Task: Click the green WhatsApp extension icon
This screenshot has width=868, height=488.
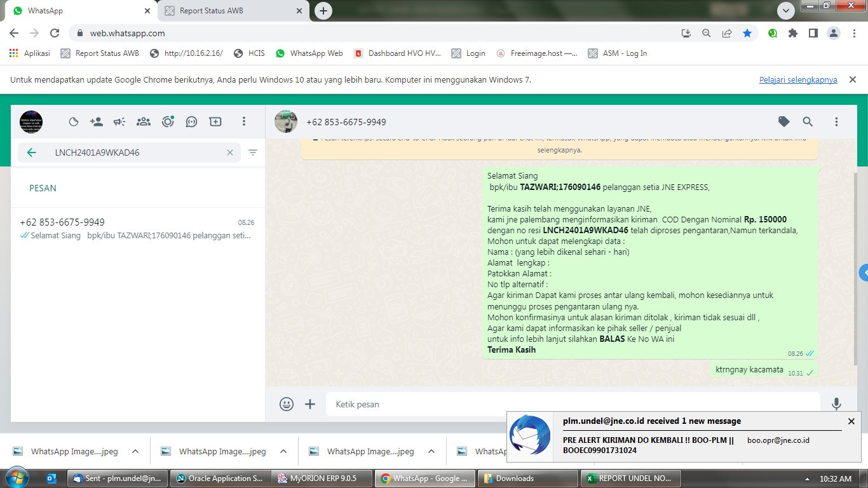Action: pos(773,33)
